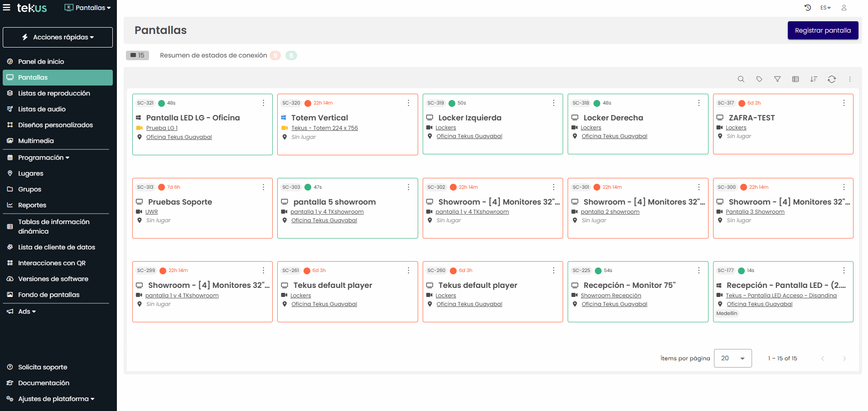
Task: Open the Showroom Recepción link
Action: click(x=611, y=296)
